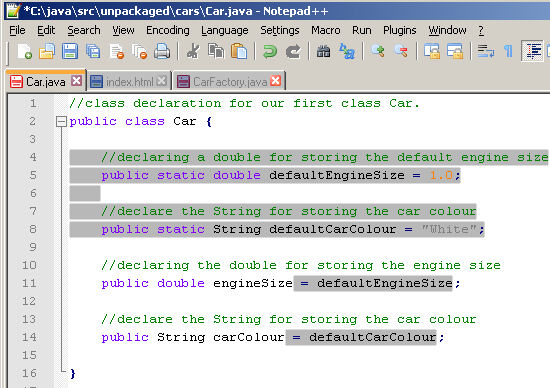Save the current file with the floppy icon
Screen dimensions: 550x388
coord(70,52)
